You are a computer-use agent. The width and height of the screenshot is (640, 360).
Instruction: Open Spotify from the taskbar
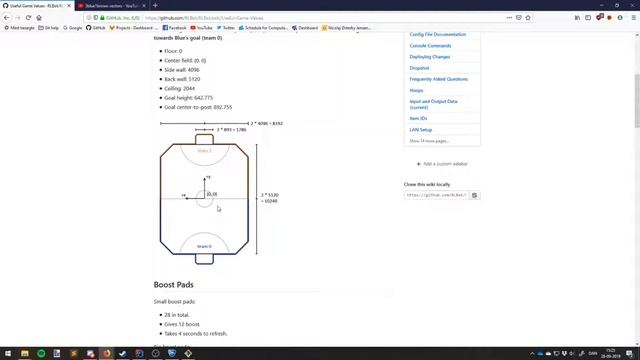coord(41,353)
